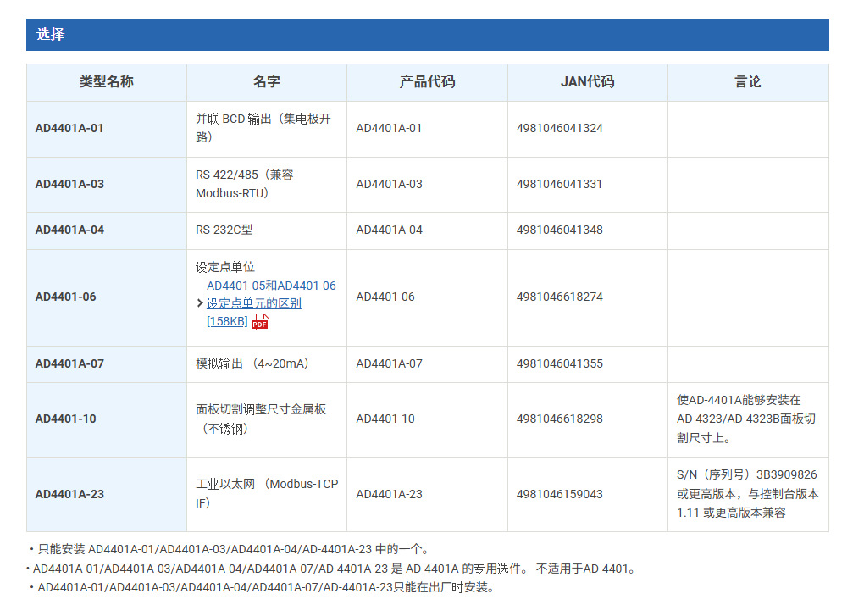Select type name cell AD4401A-01

107,129
